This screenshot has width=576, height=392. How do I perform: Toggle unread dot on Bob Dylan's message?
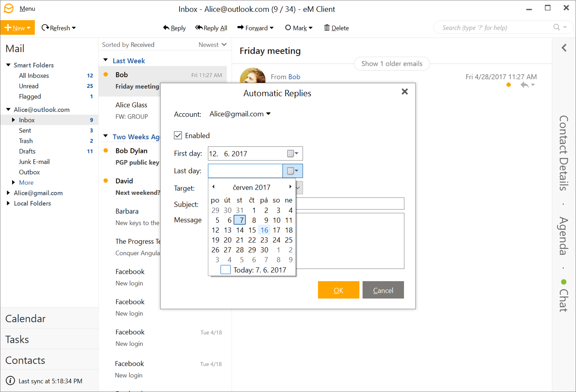point(106,150)
